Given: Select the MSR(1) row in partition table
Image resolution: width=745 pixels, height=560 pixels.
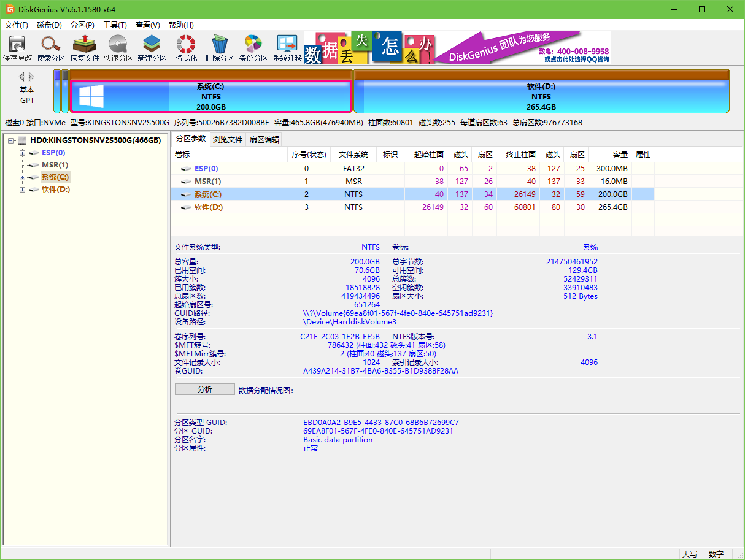Looking at the screenshot, I should click(207, 182).
